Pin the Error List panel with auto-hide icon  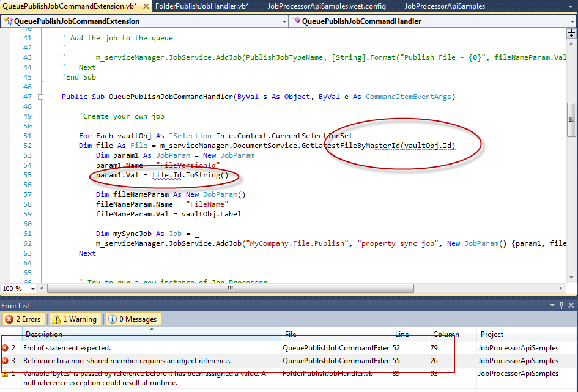coord(561,305)
